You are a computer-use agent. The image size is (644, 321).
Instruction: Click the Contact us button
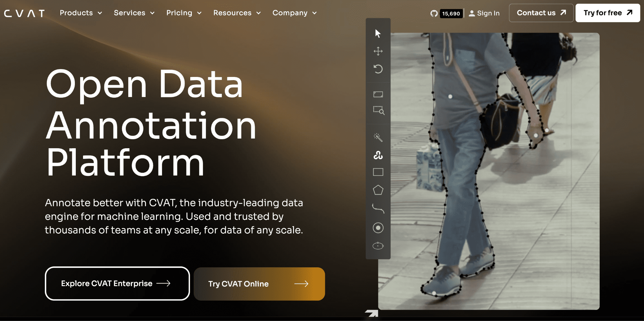pyautogui.click(x=541, y=13)
